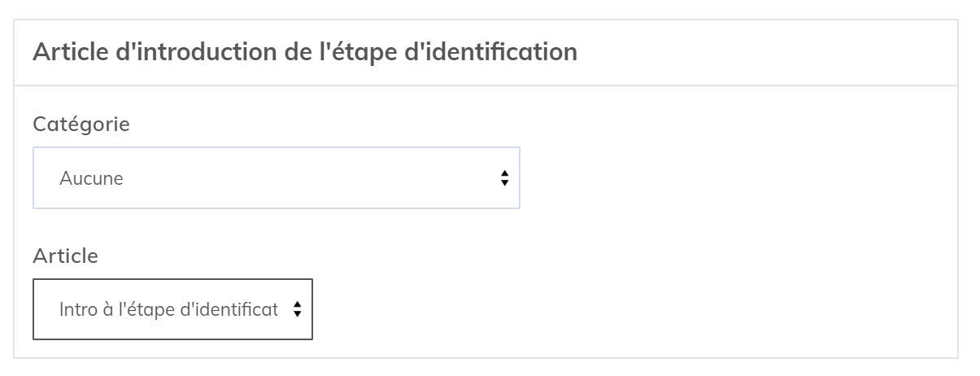
Task: Open the Catégorie dropdown
Action: 276,177
